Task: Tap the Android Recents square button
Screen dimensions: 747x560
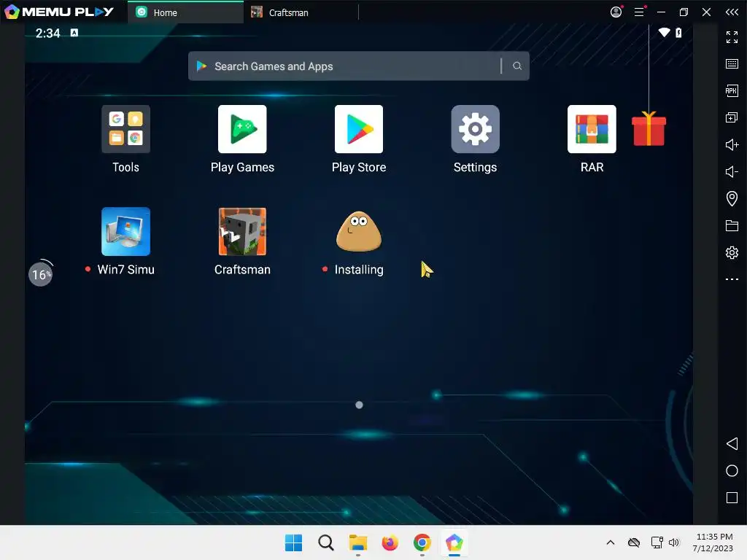Action: (732, 497)
